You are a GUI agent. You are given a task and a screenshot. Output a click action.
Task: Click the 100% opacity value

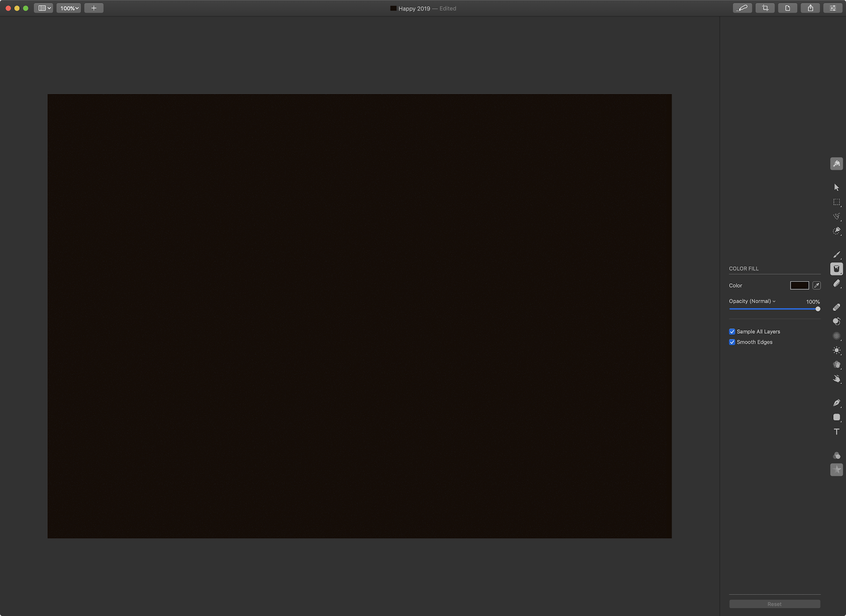[x=813, y=302]
